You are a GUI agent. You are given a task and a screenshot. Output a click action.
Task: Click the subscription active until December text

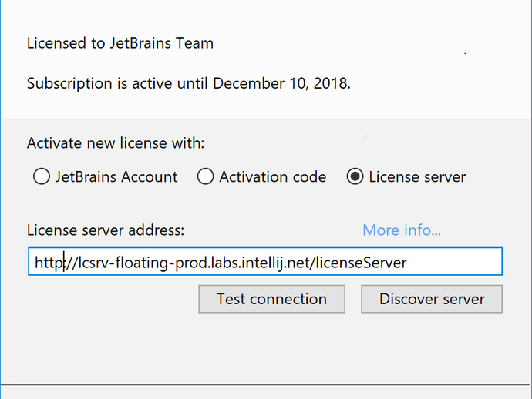189,83
